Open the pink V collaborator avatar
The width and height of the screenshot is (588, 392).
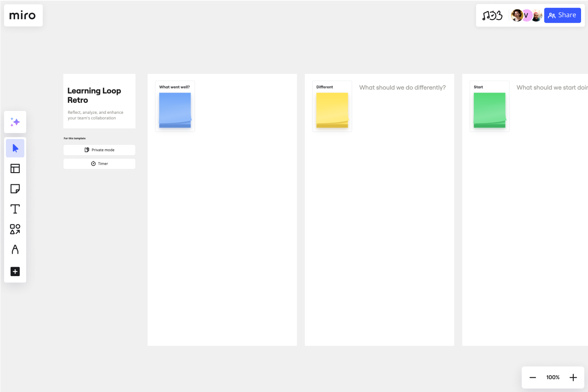(526, 15)
